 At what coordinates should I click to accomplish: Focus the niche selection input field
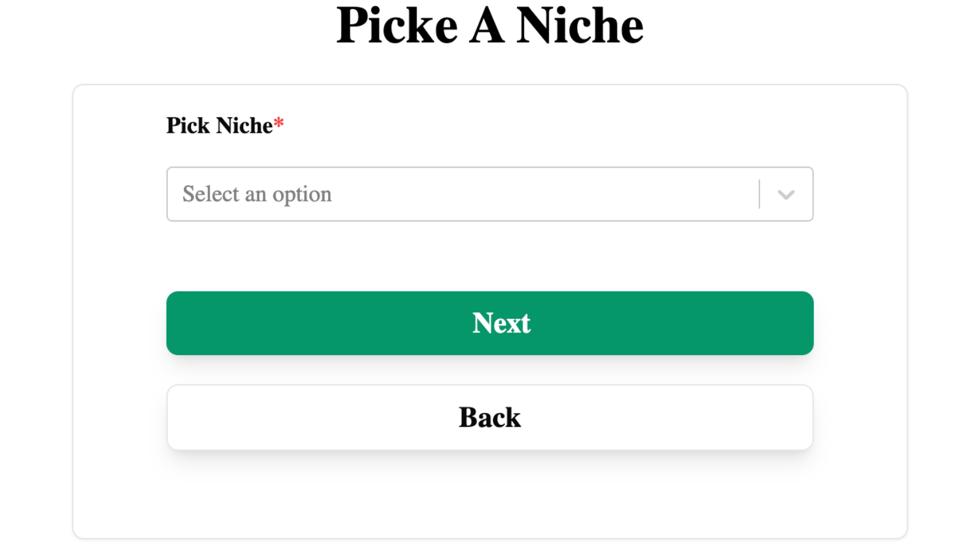(x=490, y=194)
